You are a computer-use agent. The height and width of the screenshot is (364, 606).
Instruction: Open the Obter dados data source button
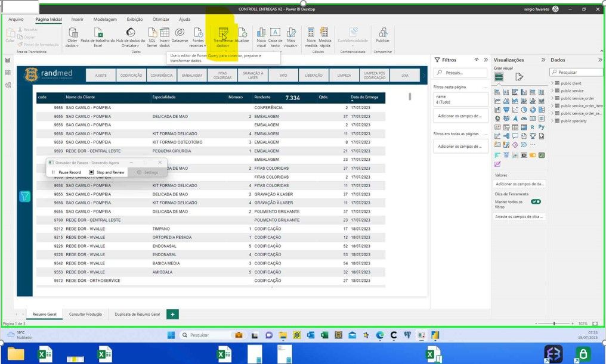point(72,38)
